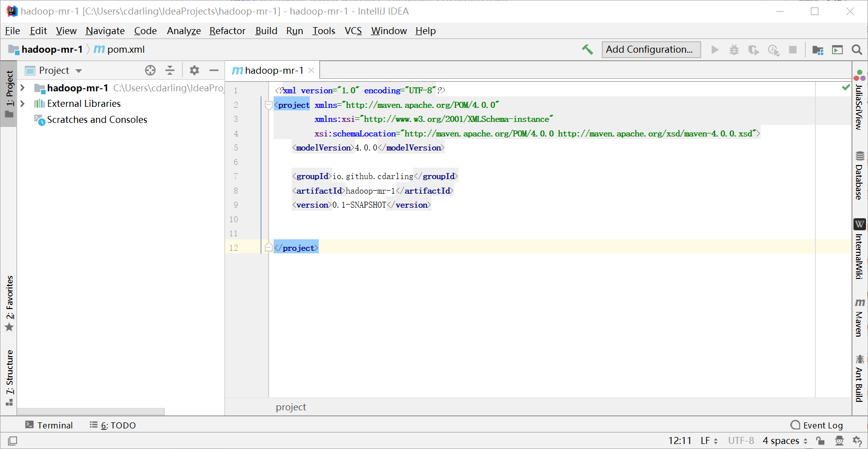Click the Search Everywhere magnifier icon
The image size is (868, 449).
point(857,50)
